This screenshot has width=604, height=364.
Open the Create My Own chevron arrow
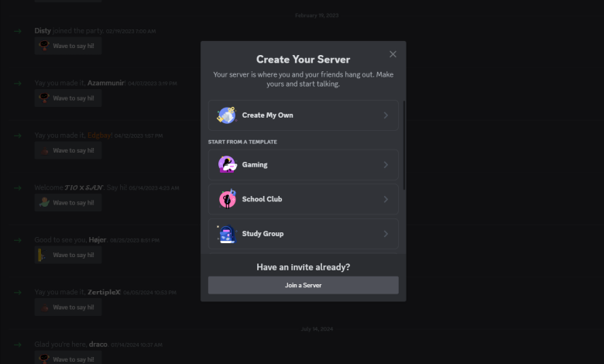pos(386,115)
